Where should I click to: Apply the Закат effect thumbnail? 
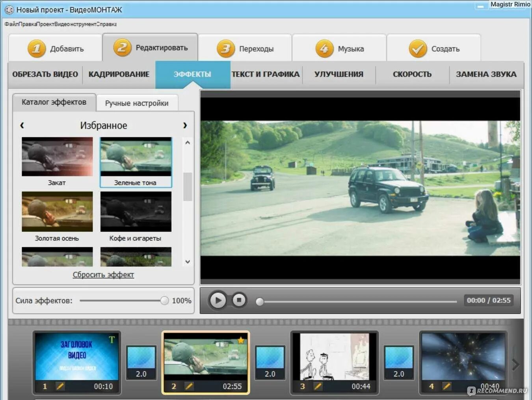pyautogui.click(x=57, y=156)
